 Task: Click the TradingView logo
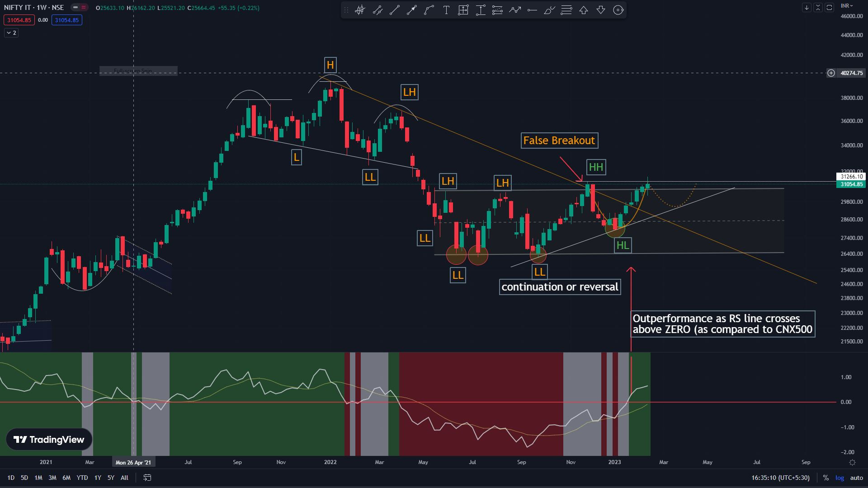point(49,439)
